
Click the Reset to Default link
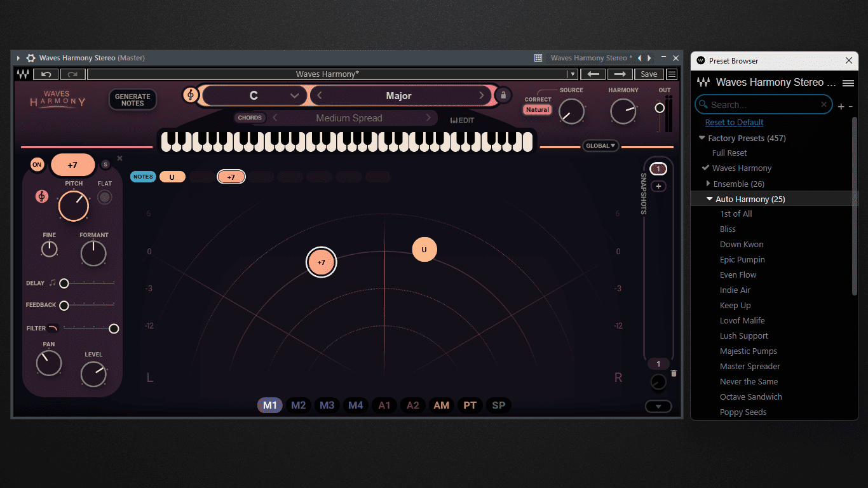tap(734, 123)
